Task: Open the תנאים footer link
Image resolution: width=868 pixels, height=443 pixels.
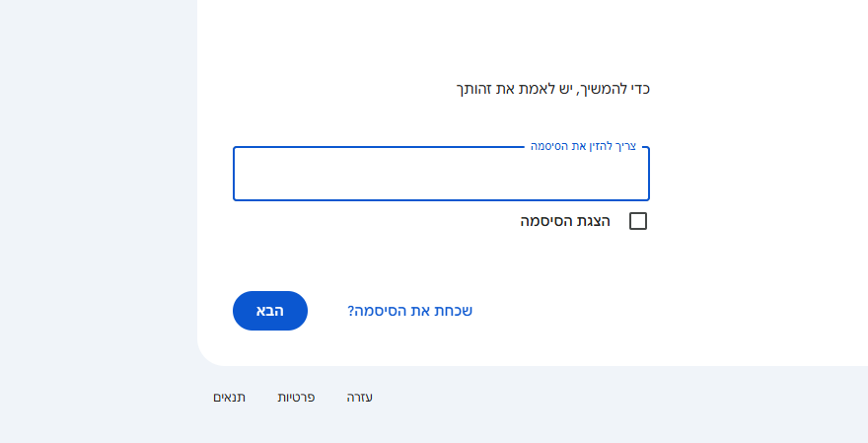Action: click(229, 398)
